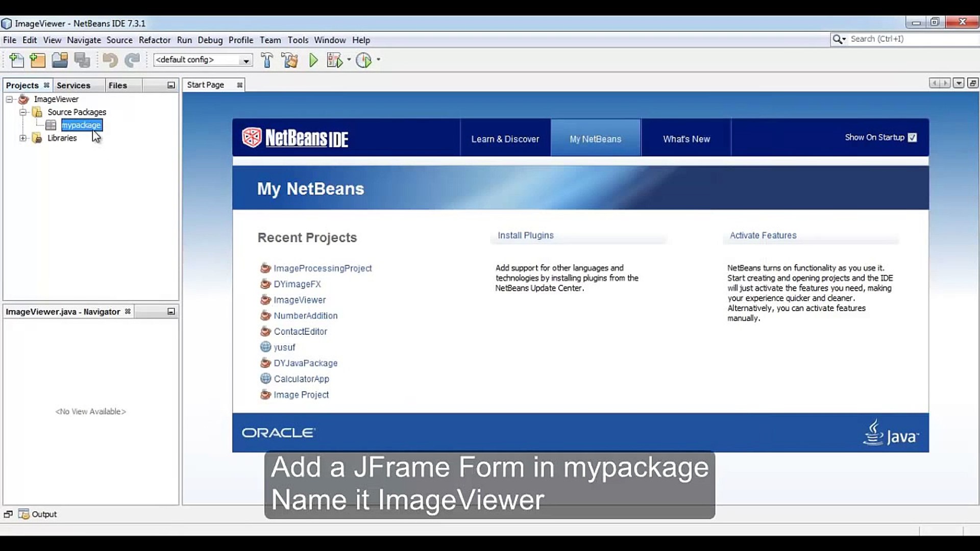Open the ImageProcessingProject recent project
Viewport: 980px width, 551px height.
(323, 268)
